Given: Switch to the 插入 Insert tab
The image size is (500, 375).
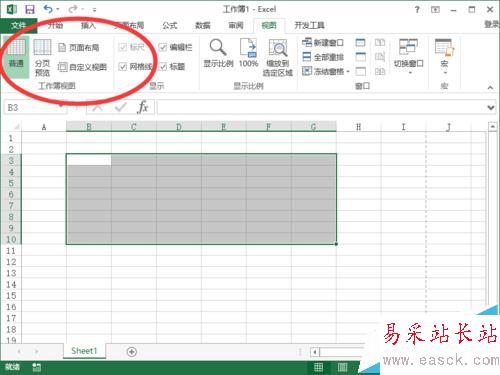Looking at the screenshot, I should (89, 25).
